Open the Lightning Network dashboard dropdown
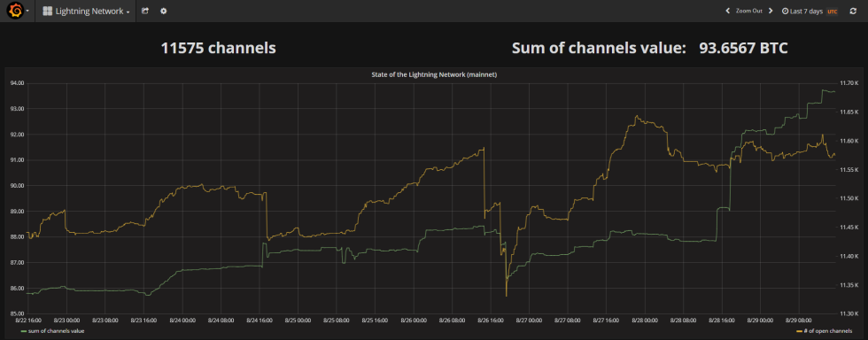The image size is (868, 340). (x=87, y=12)
